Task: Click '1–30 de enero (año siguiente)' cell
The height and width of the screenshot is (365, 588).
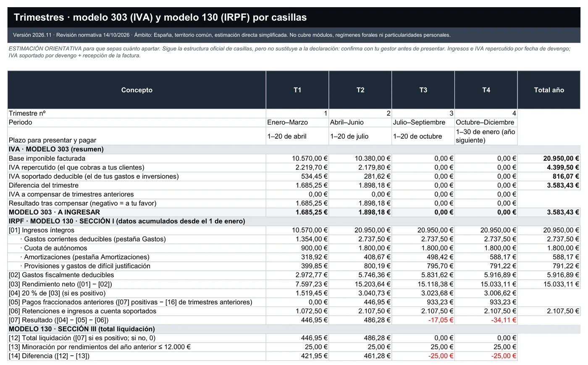Action: tap(486, 136)
